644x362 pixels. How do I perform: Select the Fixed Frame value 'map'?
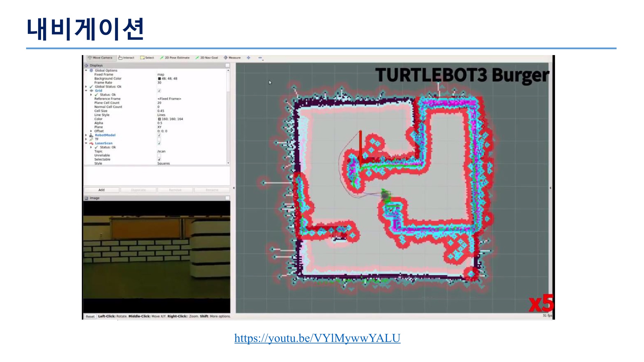(x=161, y=75)
